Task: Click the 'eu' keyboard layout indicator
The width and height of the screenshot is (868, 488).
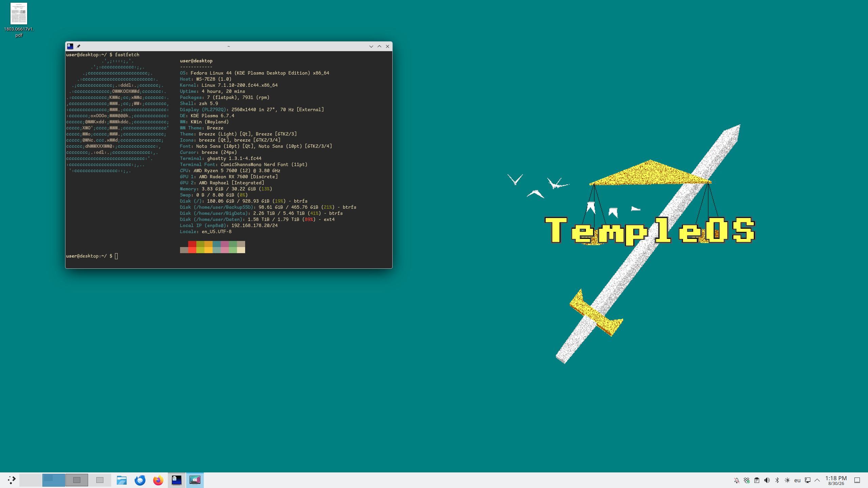Action: pyautogui.click(x=797, y=480)
